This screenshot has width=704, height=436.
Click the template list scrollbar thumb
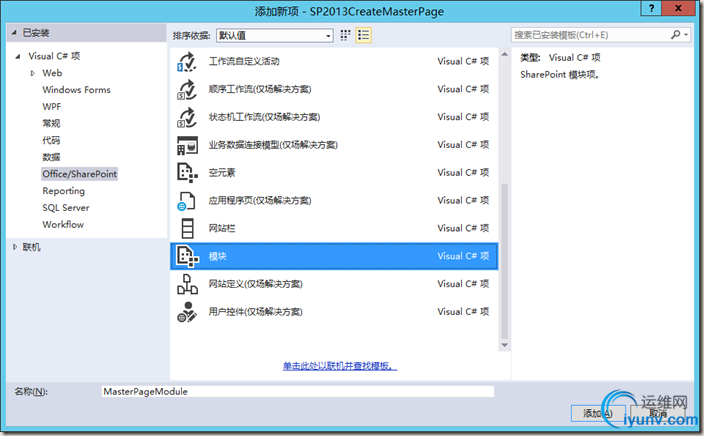point(505,261)
